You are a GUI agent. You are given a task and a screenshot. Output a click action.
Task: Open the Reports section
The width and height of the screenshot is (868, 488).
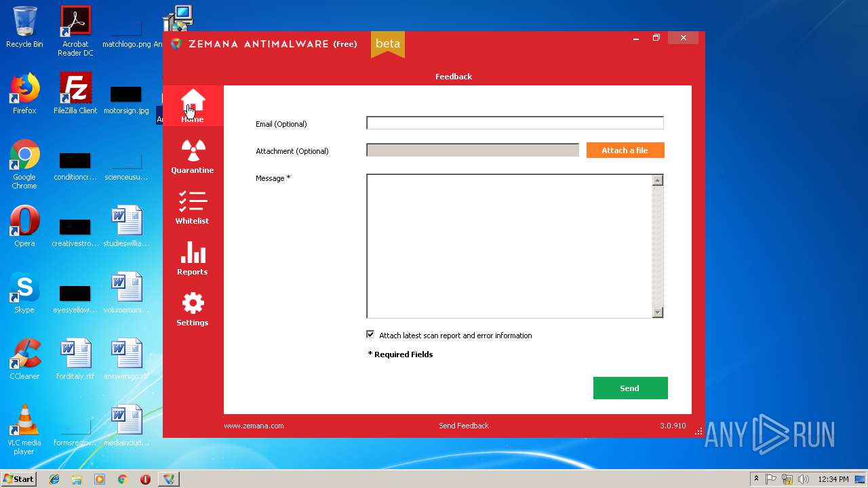click(193, 258)
